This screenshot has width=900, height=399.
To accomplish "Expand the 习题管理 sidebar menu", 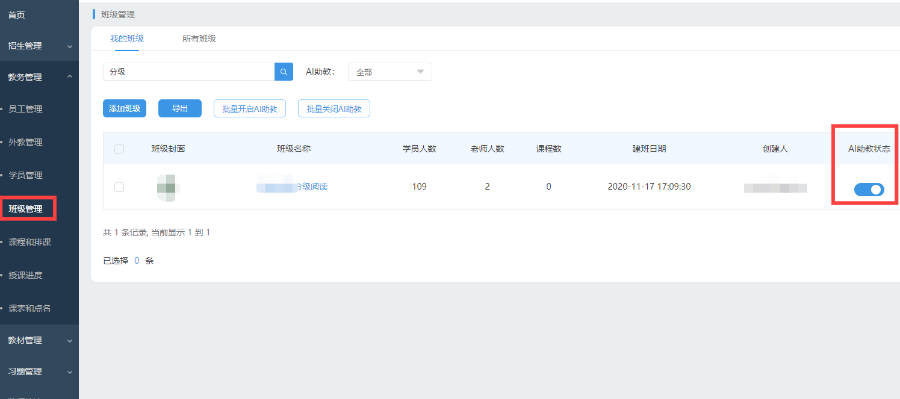I will click(x=39, y=371).
